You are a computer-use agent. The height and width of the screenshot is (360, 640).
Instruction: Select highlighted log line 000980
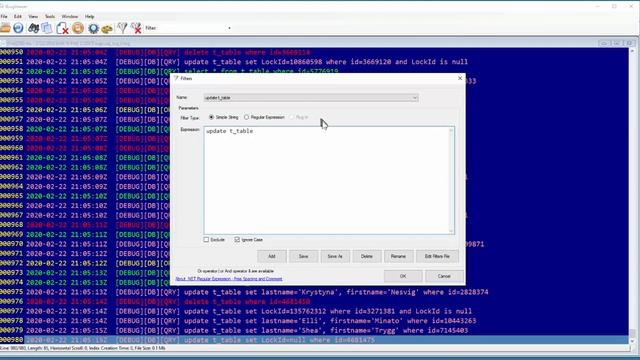(x=314, y=340)
